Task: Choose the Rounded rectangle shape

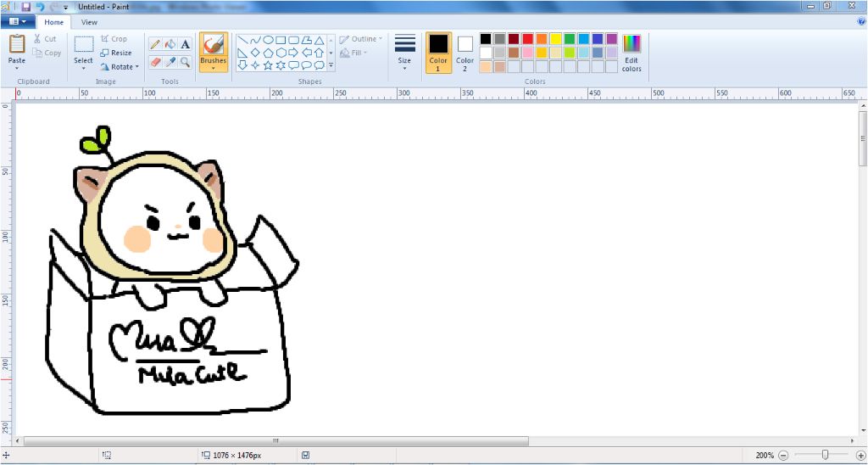Action: pos(293,41)
